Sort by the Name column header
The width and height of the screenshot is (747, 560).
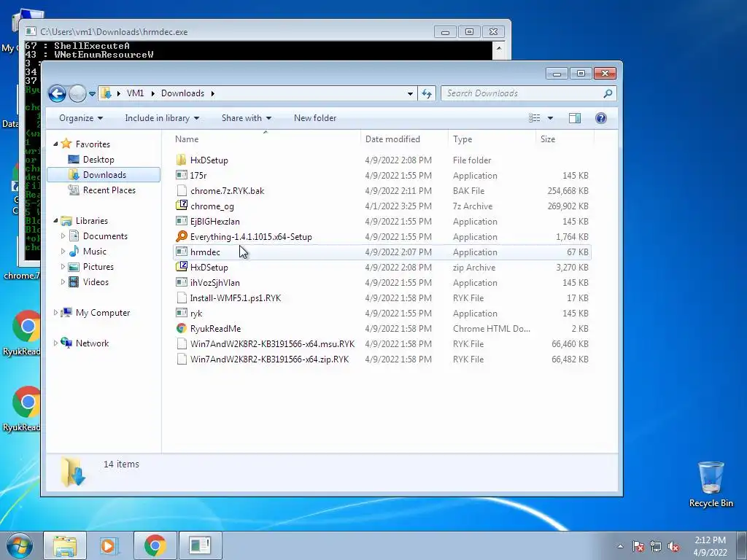266,139
